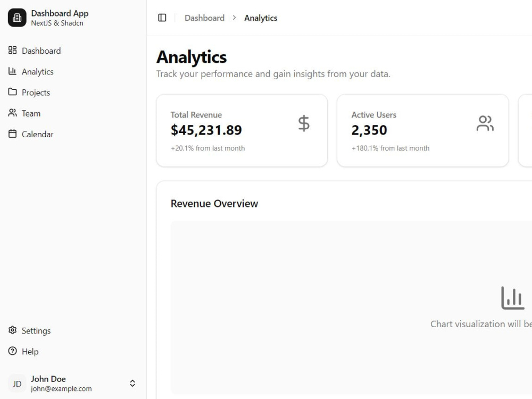Screen dimensions: 532x399
Task: Click the Total Revenue card
Action: [x=242, y=131]
